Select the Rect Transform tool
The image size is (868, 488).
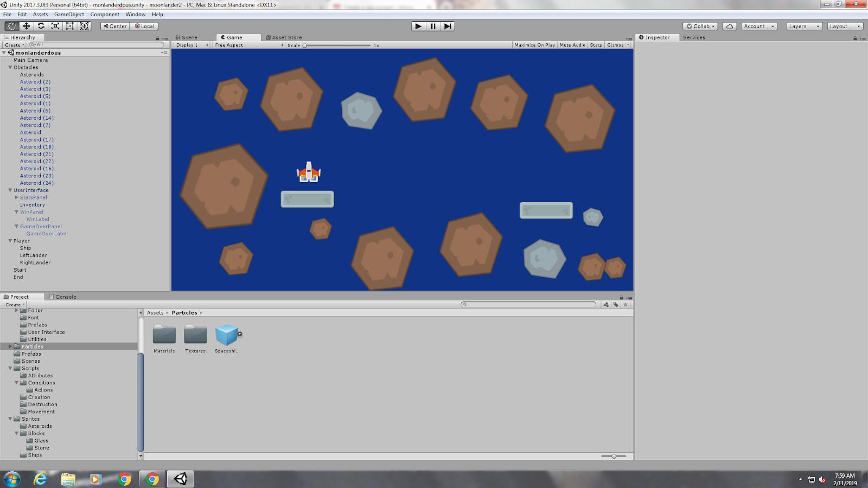[70, 26]
